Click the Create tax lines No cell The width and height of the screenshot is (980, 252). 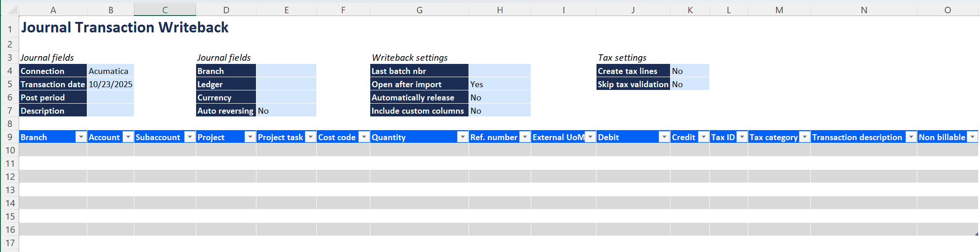[x=689, y=71]
